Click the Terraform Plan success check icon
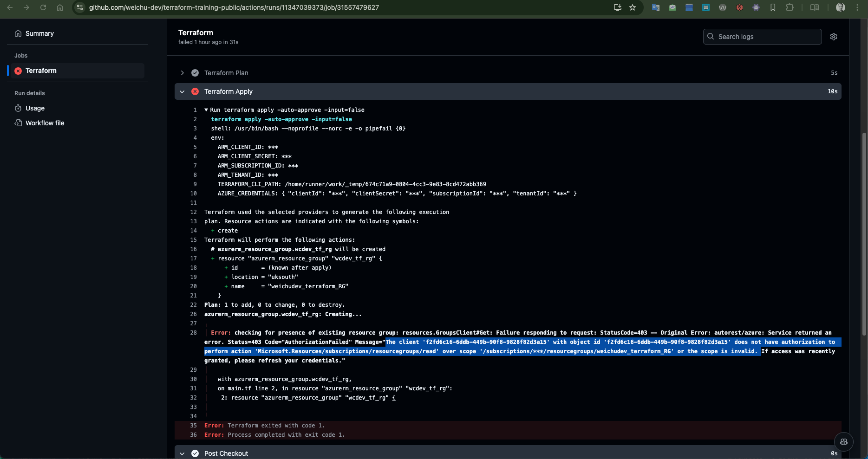The width and height of the screenshot is (868, 459). 195,73
